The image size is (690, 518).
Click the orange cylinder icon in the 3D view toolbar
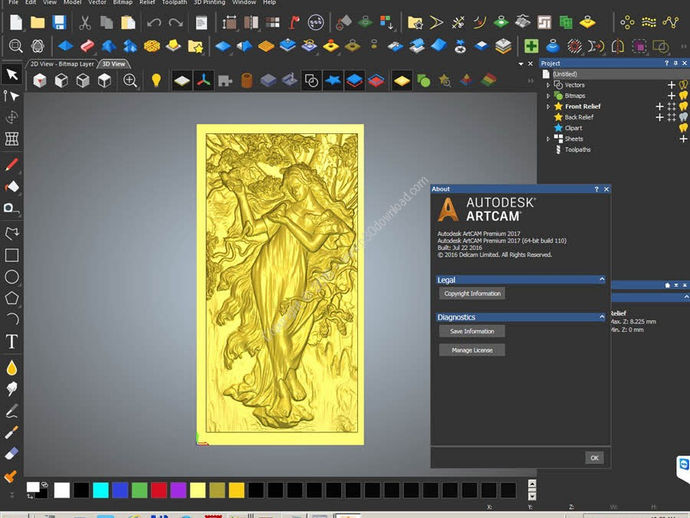click(246, 81)
